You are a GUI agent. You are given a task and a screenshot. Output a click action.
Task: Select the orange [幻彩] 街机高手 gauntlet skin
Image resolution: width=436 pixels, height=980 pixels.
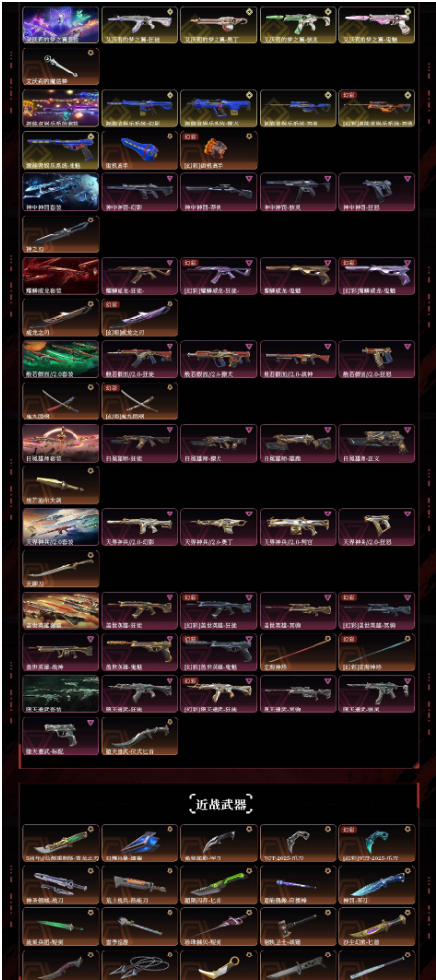(x=218, y=150)
